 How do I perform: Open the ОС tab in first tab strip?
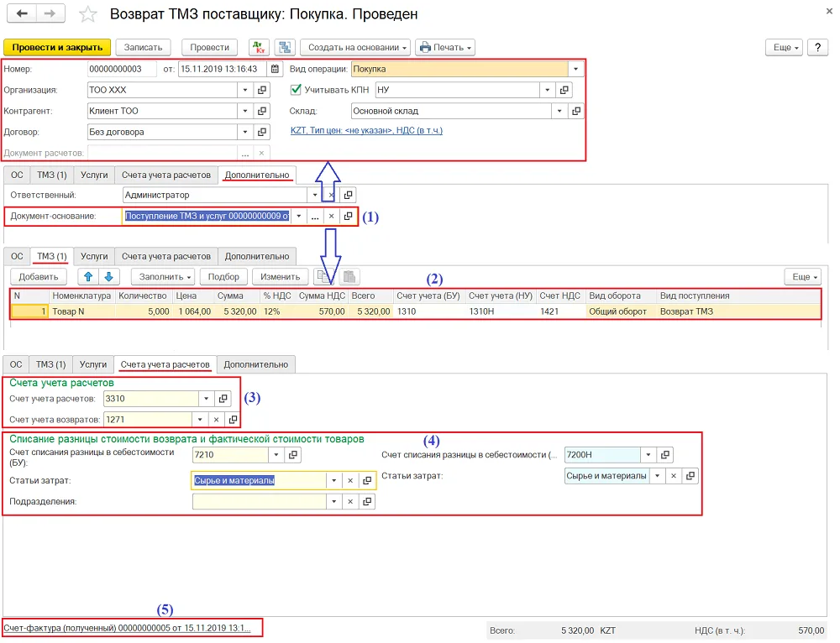click(17, 175)
